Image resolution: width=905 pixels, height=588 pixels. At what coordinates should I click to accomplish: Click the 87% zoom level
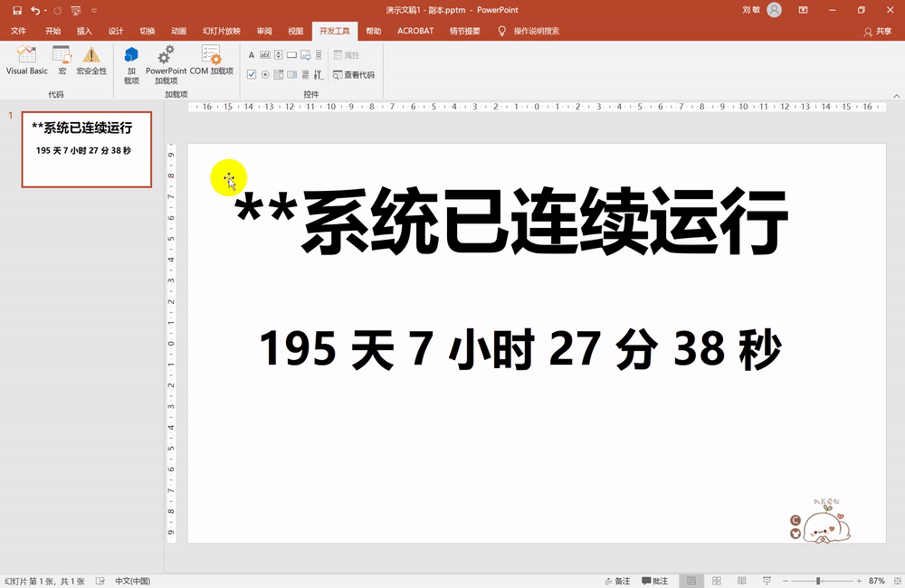click(876, 581)
